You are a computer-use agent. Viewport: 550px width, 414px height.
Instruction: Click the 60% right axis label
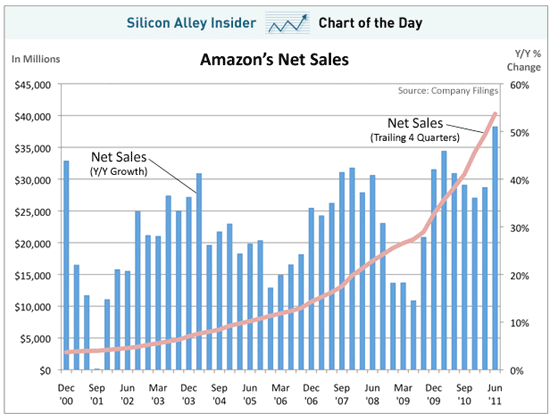click(x=519, y=85)
